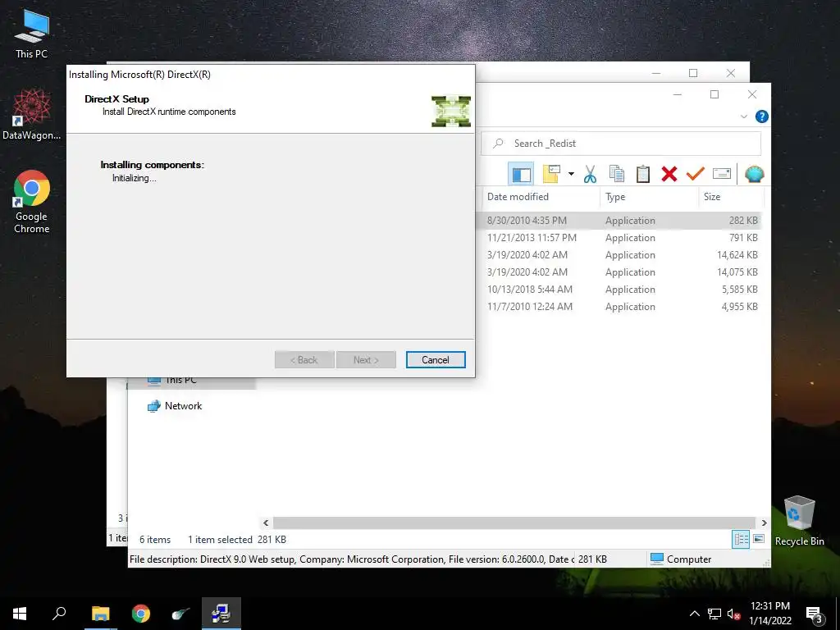The image size is (840, 630).
Task: Click the 'Installing Microsoft(R) DirectX(R)' title bar
Action: [x=271, y=75]
